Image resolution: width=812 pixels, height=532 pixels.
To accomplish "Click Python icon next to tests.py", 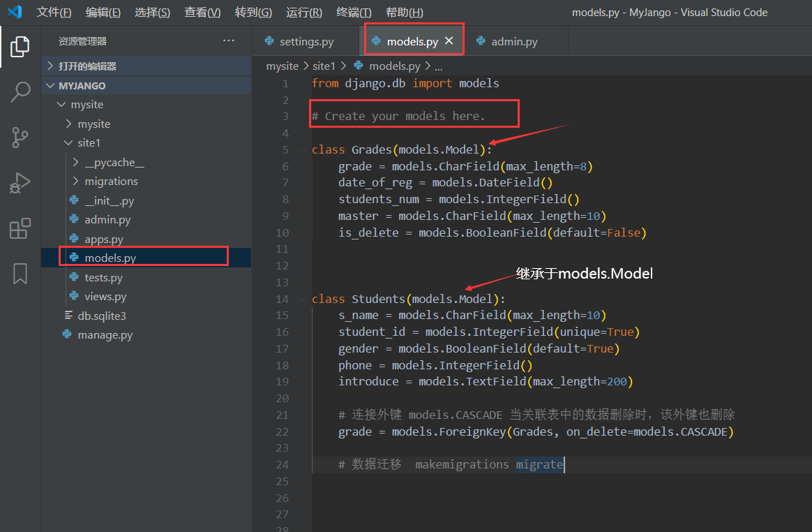I will pyautogui.click(x=74, y=277).
